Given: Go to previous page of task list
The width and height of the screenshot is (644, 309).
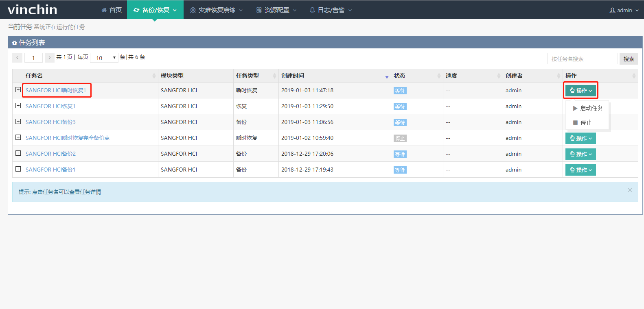Looking at the screenshot, I should [x=17, y=58].
